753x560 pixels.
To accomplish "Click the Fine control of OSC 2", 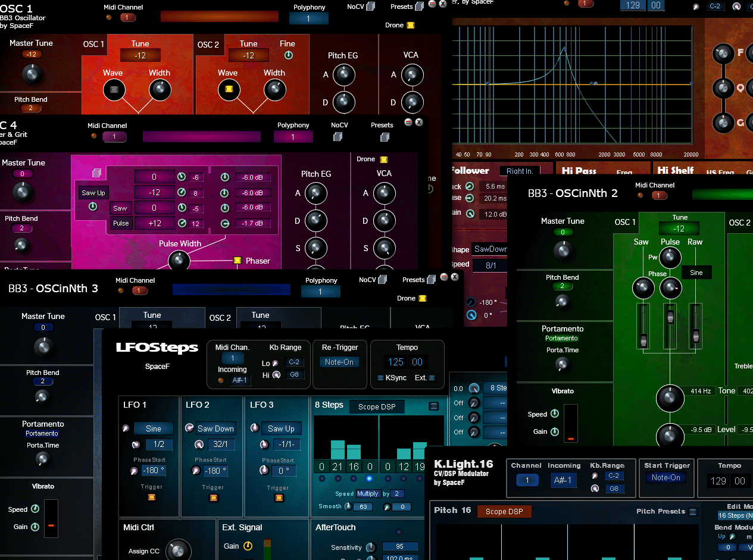I will 289,55.
